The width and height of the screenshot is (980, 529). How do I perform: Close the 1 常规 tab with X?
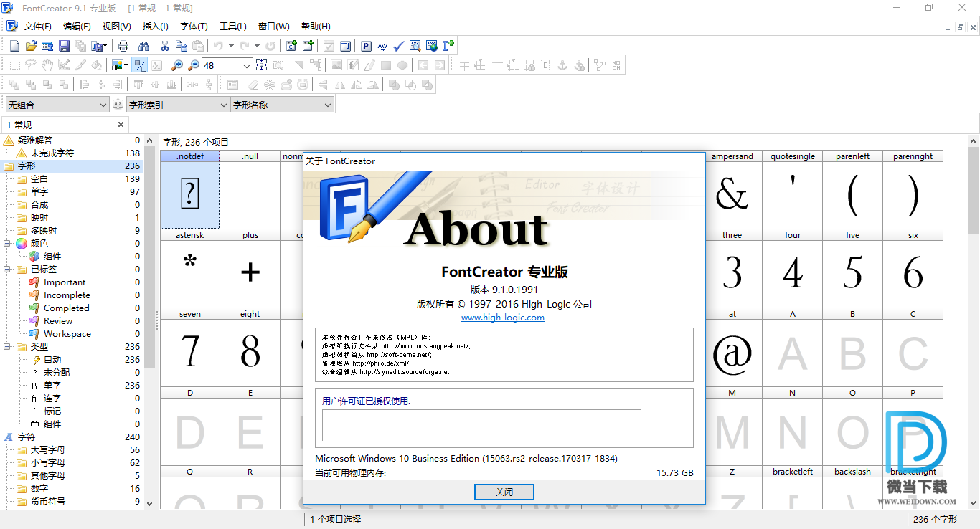coord(121,125)
